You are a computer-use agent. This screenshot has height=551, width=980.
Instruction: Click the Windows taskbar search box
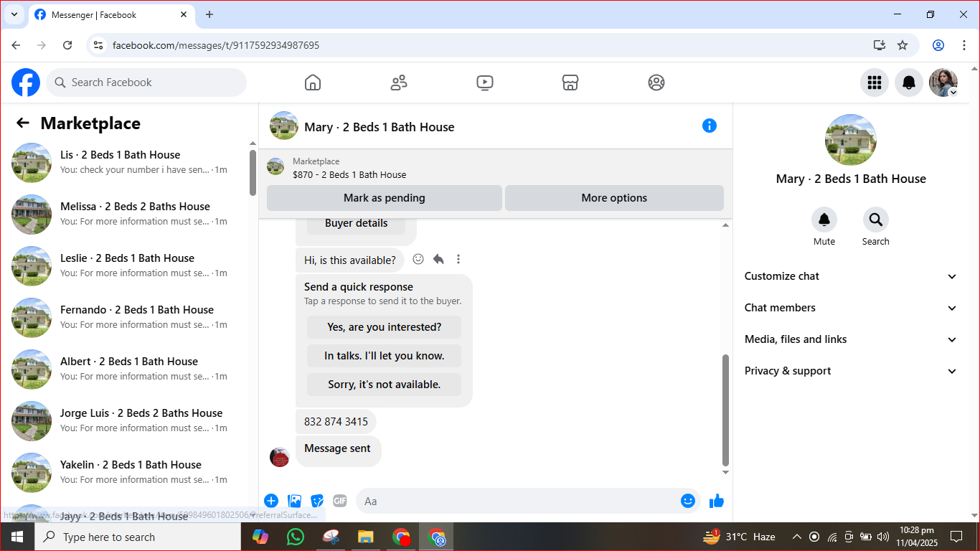click(138, 537)
